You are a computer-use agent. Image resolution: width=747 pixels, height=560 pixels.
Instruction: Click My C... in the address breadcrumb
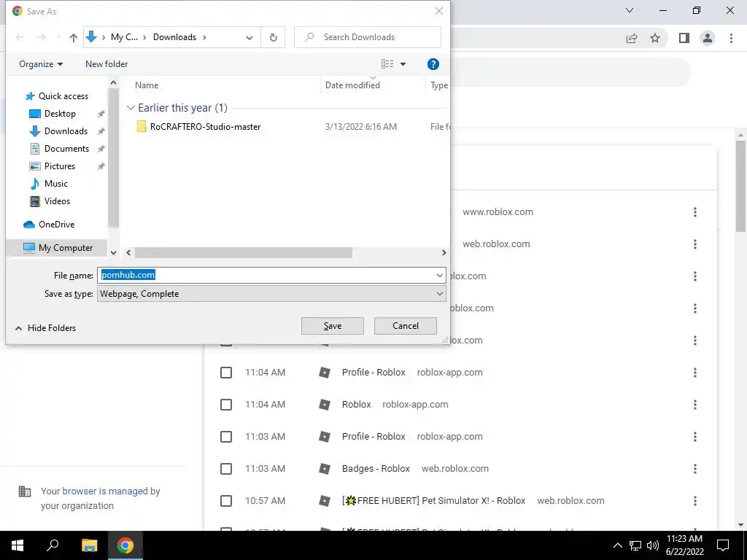[x=124, y=37]
